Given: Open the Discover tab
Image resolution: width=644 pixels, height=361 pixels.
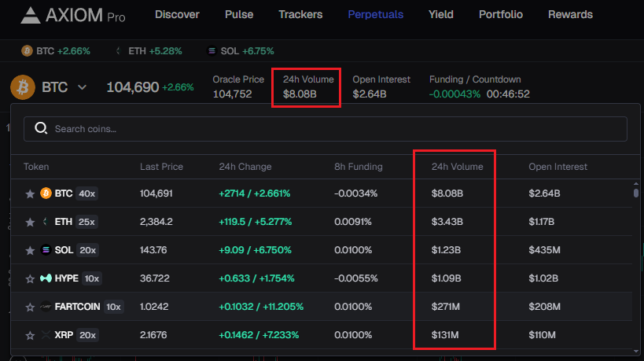Looking at the screenshot, I should coord(177,14).
